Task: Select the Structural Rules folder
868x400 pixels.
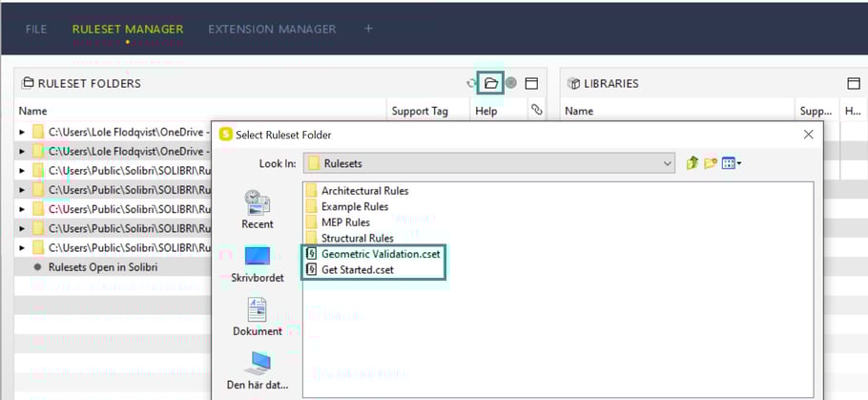Action: 349,239
